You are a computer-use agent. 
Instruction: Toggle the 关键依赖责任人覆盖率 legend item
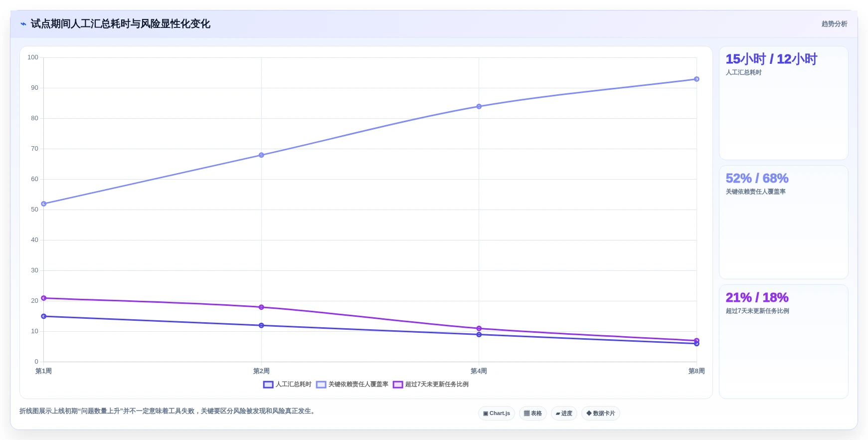pos(352,385)
